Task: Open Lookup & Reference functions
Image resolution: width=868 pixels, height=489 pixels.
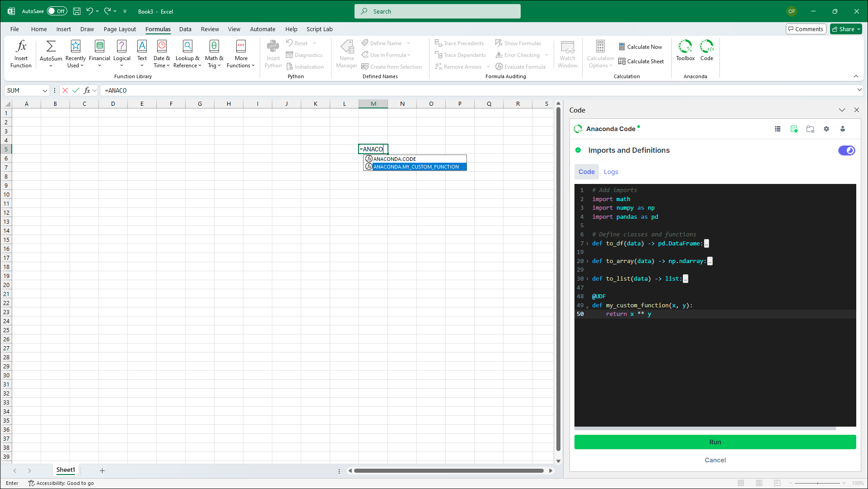Action: click(x=187, y=54)
